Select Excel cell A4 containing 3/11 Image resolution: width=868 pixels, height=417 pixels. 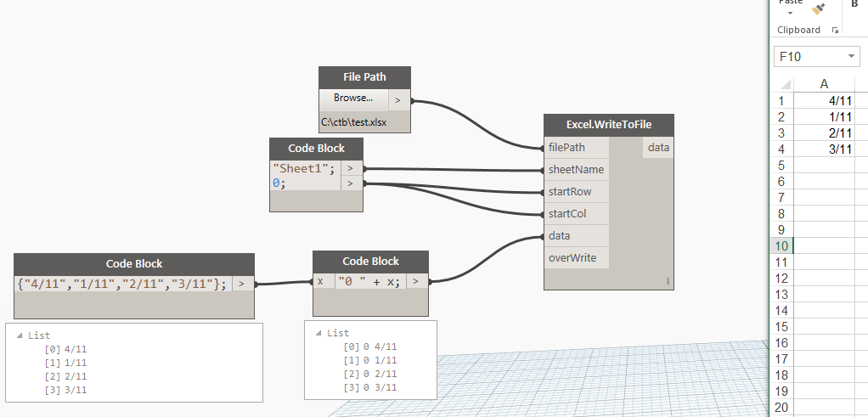(825, 149)
